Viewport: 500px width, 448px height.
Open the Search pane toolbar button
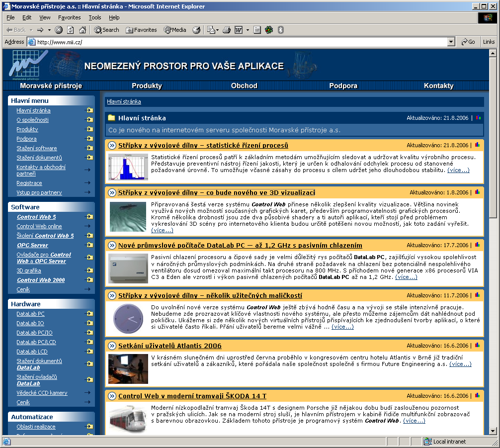[106, 30]
